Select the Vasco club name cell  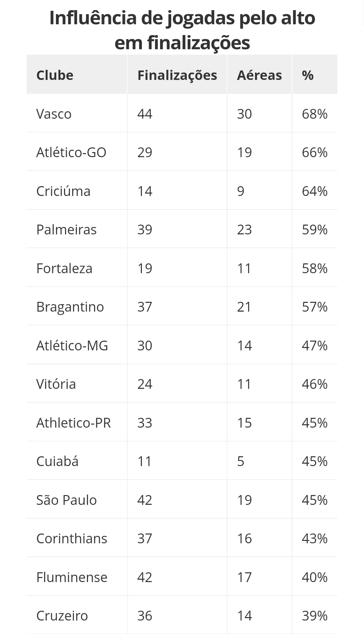pyautogui.click(x=77, y=113)
